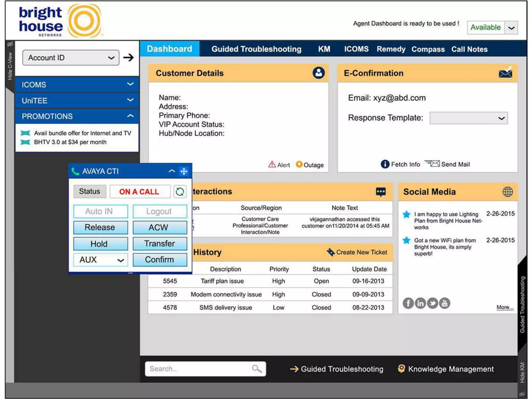Image resolution: width=532 pixels, height=399 pixels.
Task: Select ticket 4578 SMS delivery issue
Action: (x=270, y=308)
